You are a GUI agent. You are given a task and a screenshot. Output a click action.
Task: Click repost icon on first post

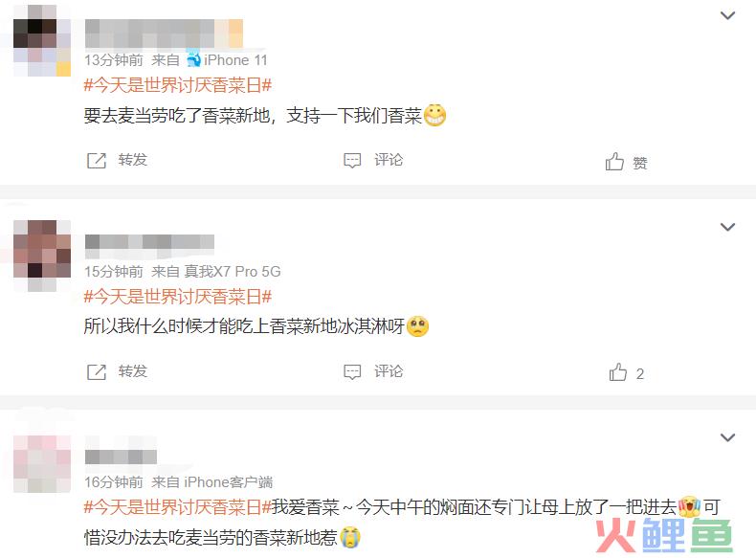click(97, 160)
